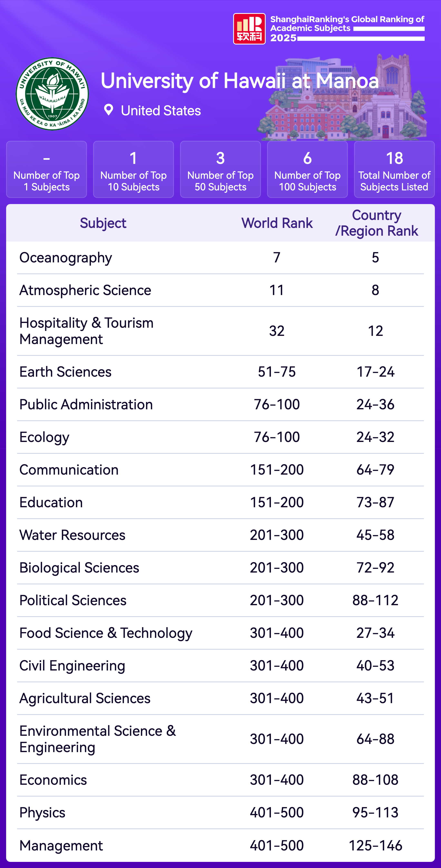Open the University of Hawaii at Manoa title
Screen dimensions: 441x868
tap(239, 81)
